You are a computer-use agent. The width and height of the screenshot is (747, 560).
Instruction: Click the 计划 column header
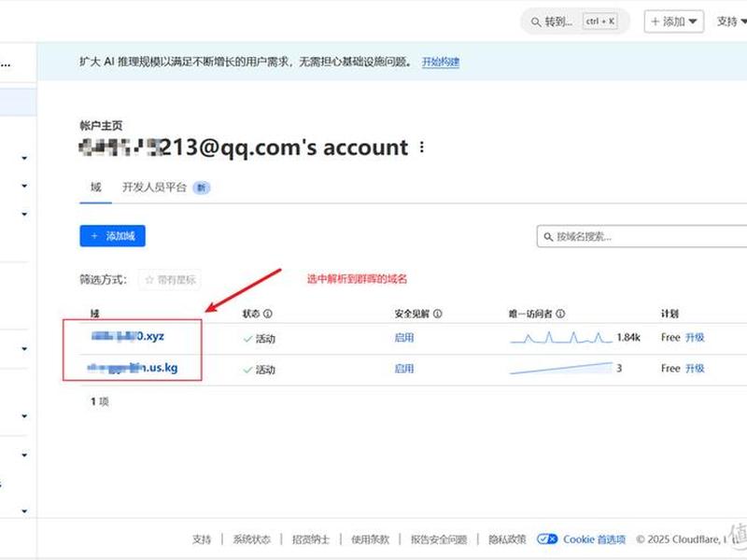[669, 314]
